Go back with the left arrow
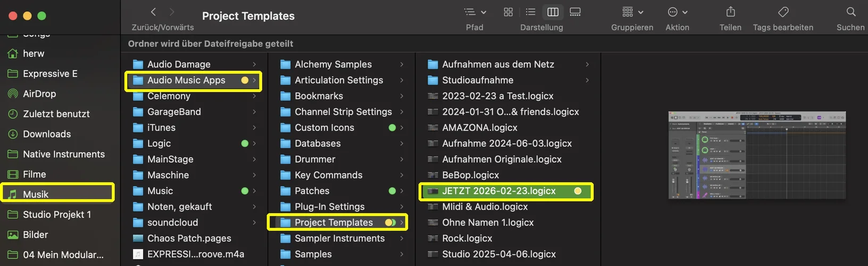868x266 pixels. (153, 12)
